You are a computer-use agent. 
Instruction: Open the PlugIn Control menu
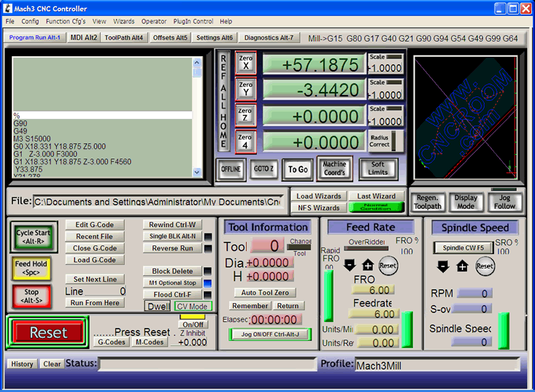click(x=193, y=21)
